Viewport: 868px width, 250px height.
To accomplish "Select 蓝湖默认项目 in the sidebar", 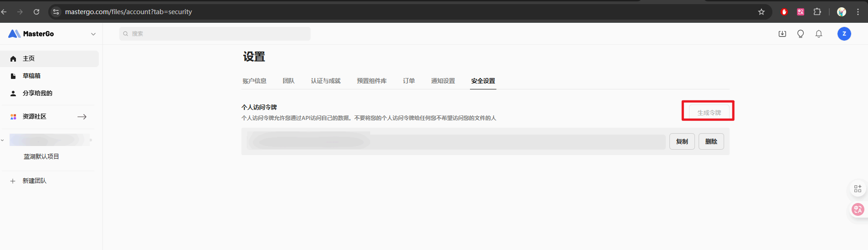I will coord(41,156).
